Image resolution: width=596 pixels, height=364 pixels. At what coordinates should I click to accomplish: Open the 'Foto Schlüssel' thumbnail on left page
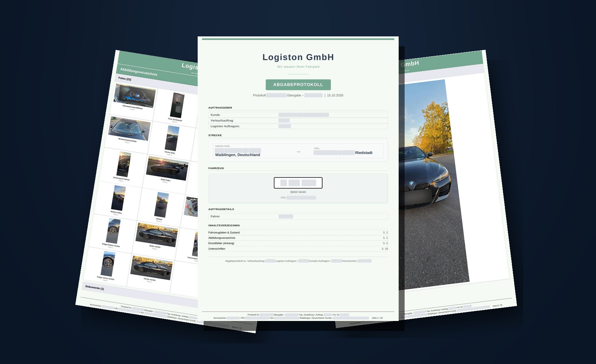click(177, 106)
